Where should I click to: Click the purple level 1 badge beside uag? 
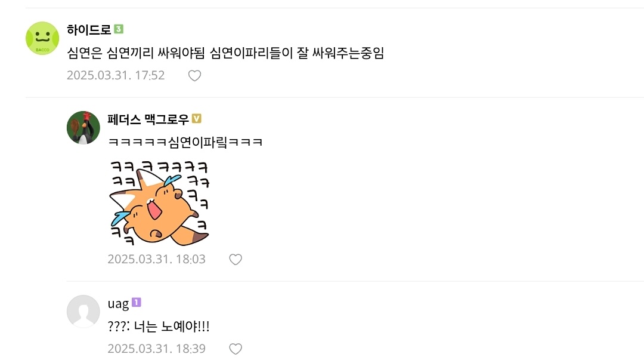[137, 303]
